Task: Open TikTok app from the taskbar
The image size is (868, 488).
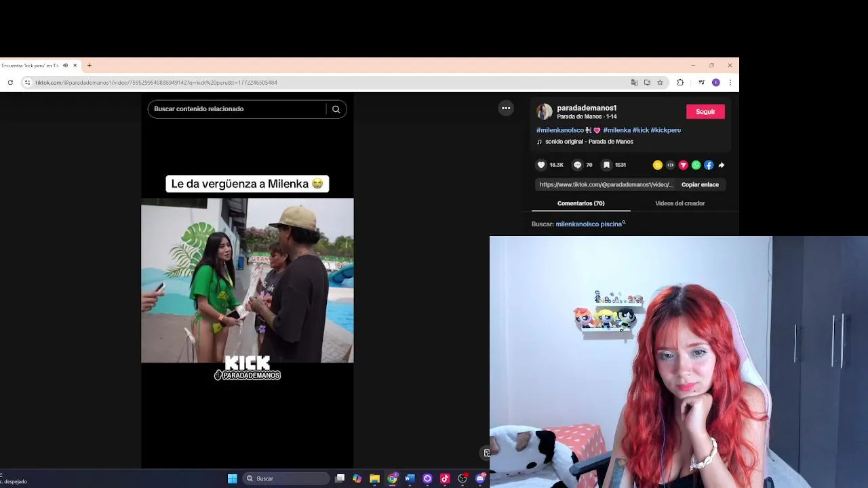Action: [445, 479]
